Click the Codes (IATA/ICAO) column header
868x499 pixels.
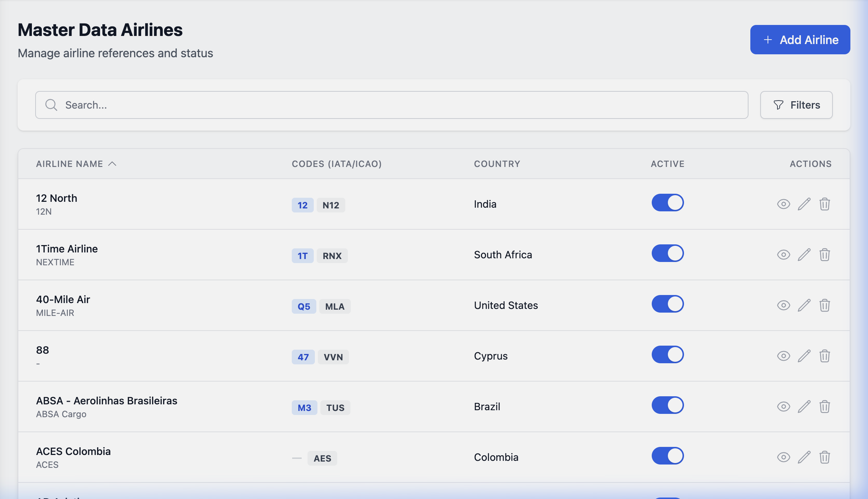coord(336,164)
